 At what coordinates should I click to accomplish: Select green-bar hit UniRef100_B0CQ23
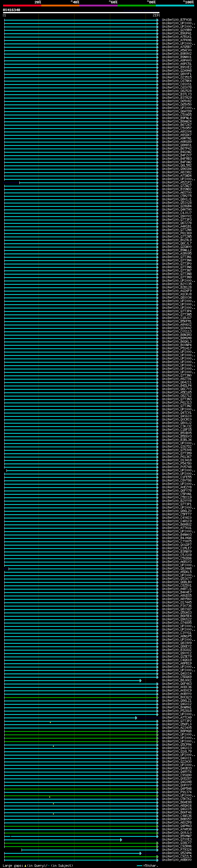point(177,697)
